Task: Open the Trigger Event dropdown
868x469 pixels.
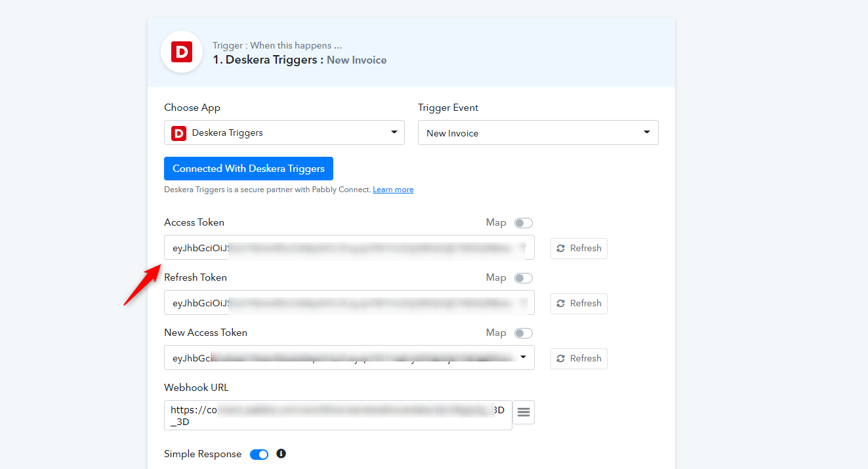Action: coord(538,133)
